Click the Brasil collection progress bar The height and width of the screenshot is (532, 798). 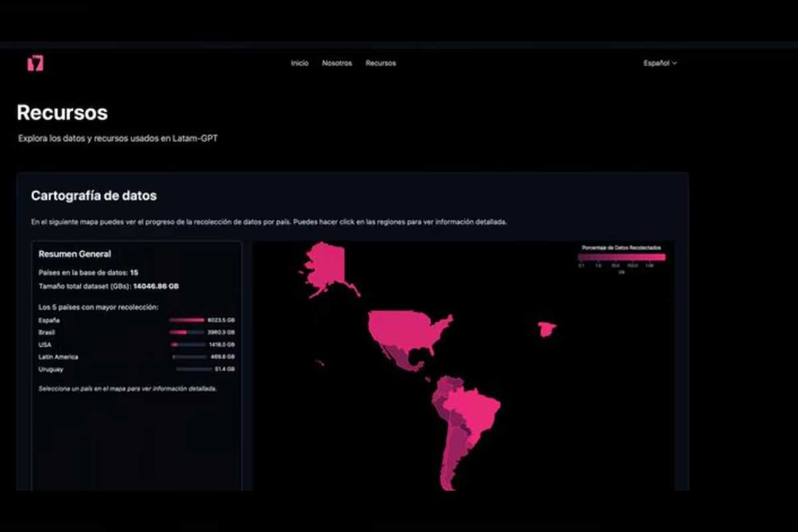point(187,332)
